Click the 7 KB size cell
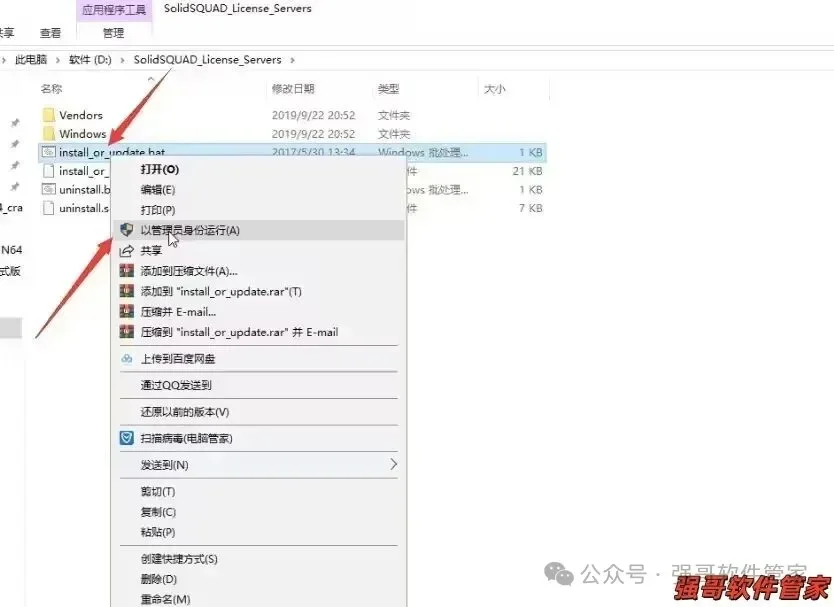Viewport: 834px width, 607px height. point(531,208)
